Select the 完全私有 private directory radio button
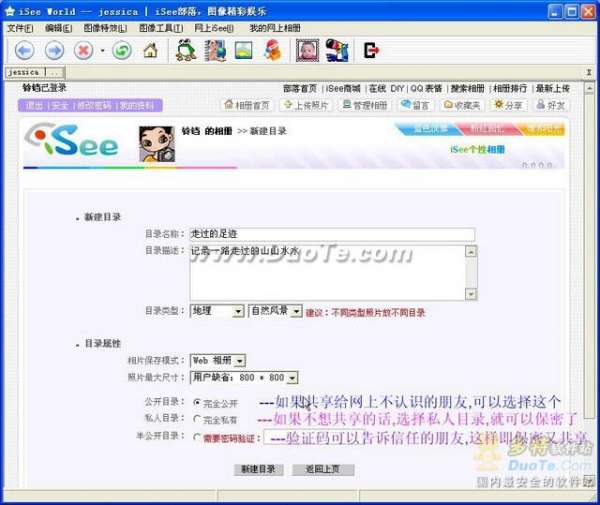The image size is (600, 505). [196, 419]
